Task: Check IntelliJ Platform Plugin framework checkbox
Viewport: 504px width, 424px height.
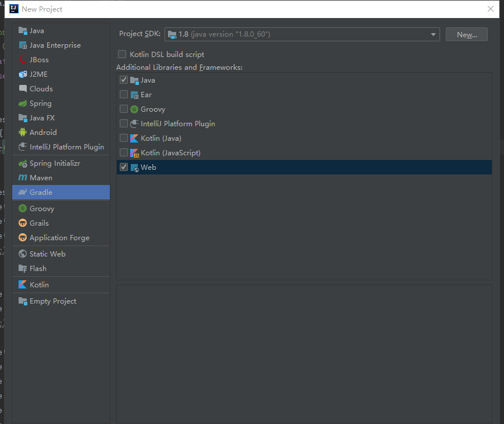Action: [x=124, y=123]
